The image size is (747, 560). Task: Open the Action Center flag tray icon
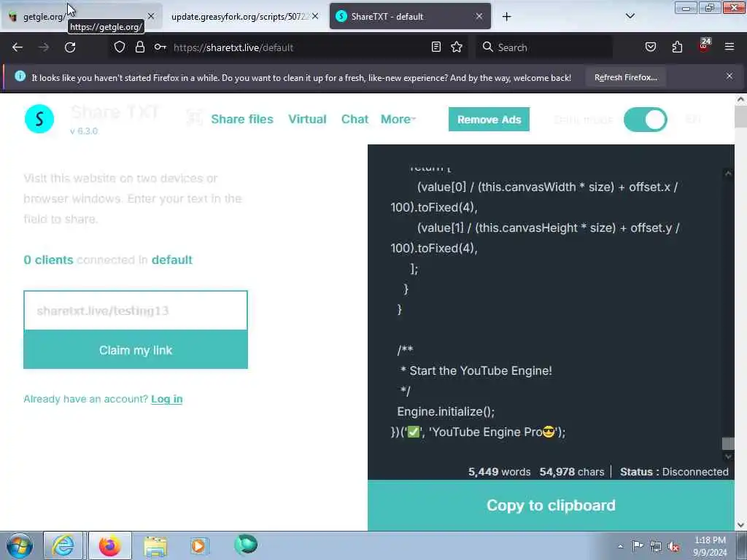pyautogui.click(x=638, y=545)
